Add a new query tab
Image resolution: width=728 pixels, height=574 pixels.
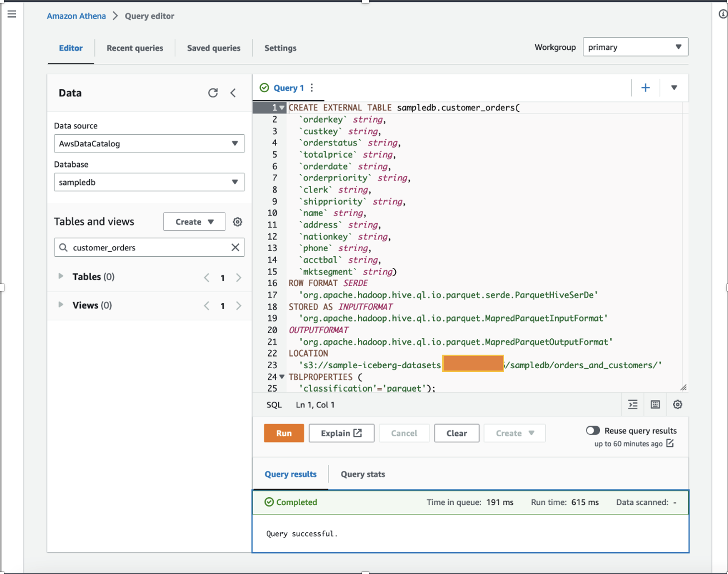645,87
